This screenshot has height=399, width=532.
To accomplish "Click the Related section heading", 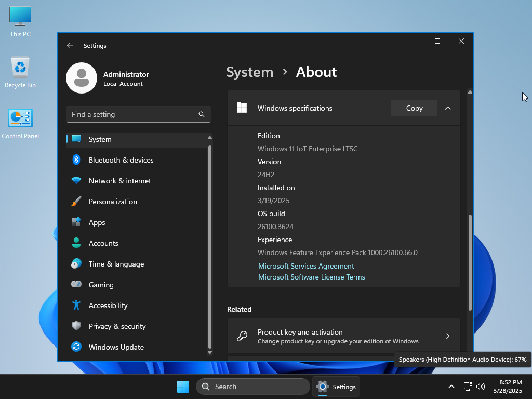I will (239, 309).
